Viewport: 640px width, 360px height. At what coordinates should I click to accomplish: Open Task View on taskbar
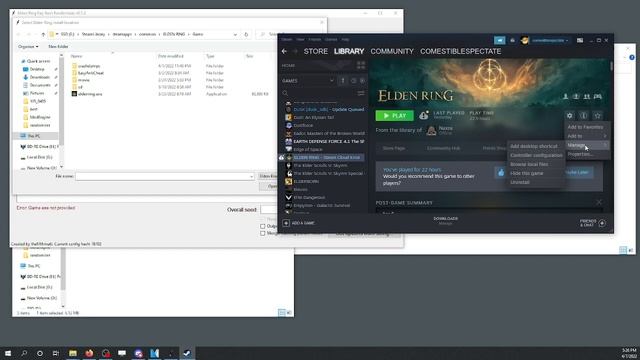coord(56,353)
